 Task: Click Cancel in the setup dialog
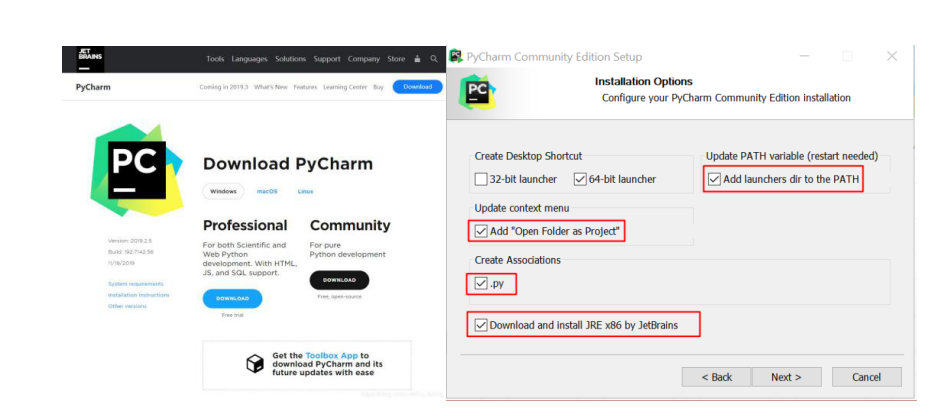(866, 377)
